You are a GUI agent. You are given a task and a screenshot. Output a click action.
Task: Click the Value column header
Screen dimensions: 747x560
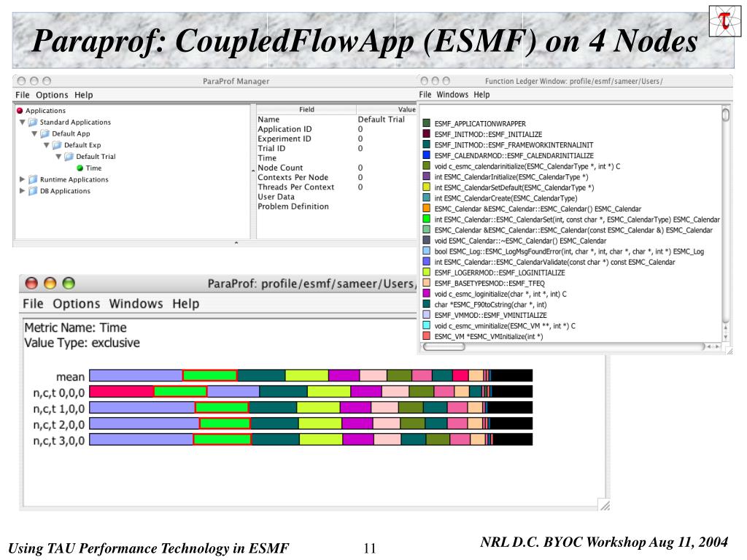387,109
